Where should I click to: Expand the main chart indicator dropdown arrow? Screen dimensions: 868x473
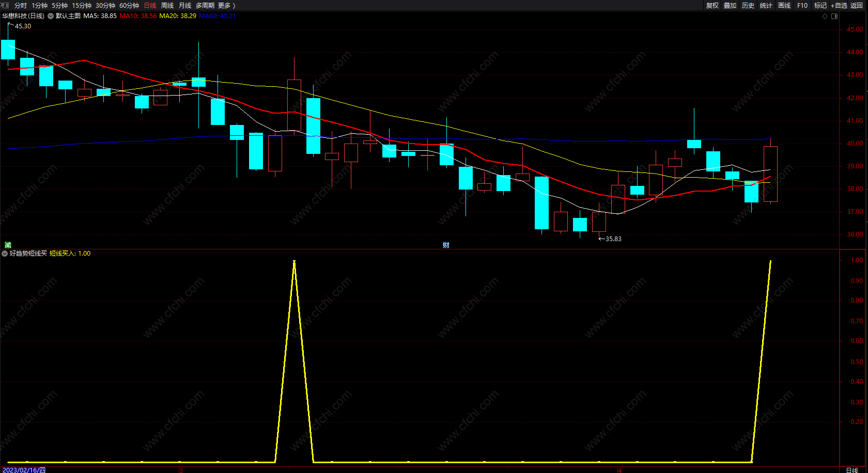point(51,16)
